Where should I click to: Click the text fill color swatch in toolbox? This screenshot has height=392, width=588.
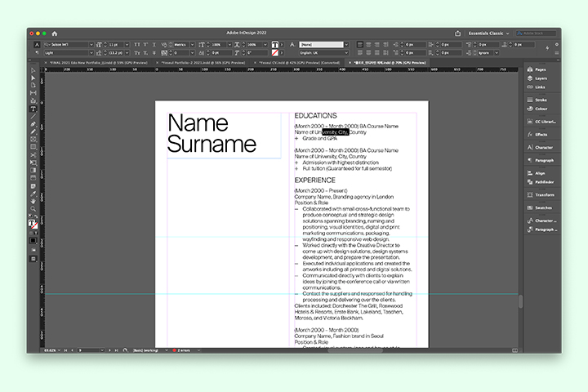click(x=32, y=224)
